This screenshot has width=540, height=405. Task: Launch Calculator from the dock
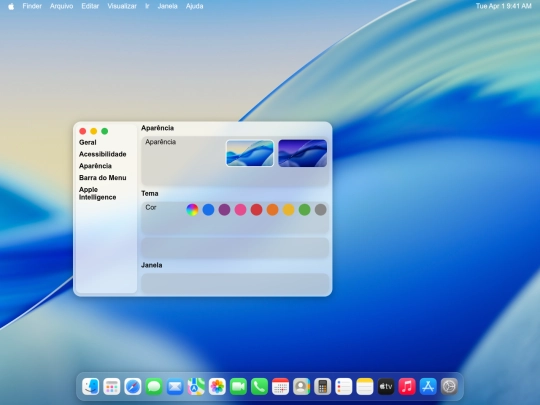323,386
